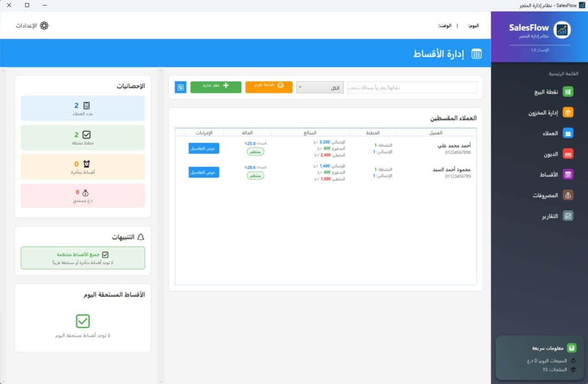Click the inventory management (إدارة المخزون) box icon
Screen dimensions: 588x384
[568, 113]
